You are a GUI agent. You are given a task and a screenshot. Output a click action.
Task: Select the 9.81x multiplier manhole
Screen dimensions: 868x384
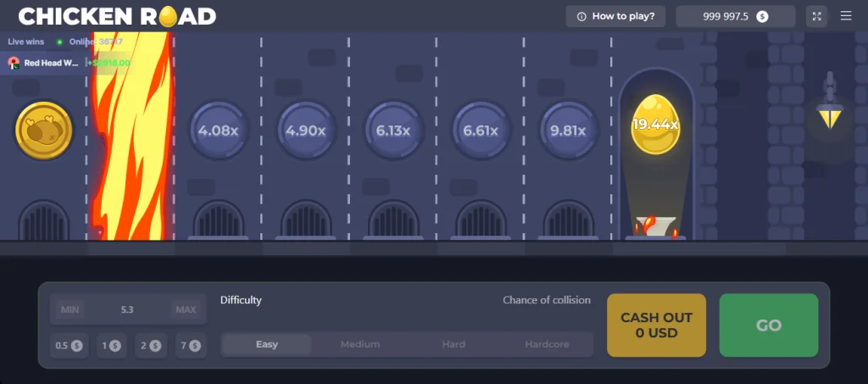coord(568,131)
